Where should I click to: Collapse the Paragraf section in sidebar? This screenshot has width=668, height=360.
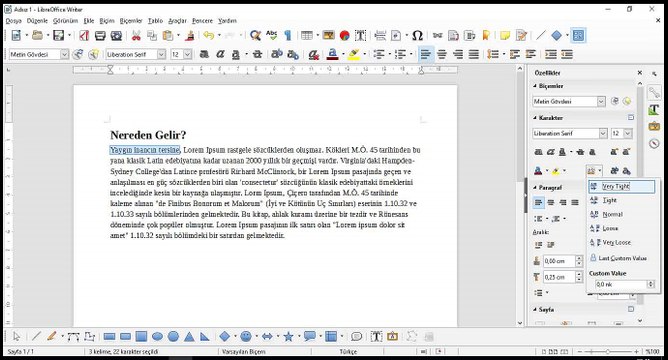[x=535, y=187]
